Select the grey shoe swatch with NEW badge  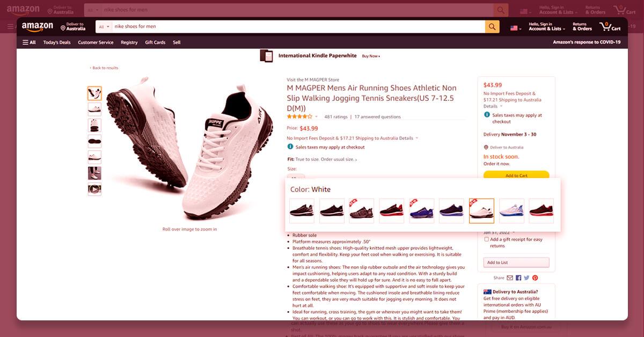pyautogui.click(x=362, y=211)
